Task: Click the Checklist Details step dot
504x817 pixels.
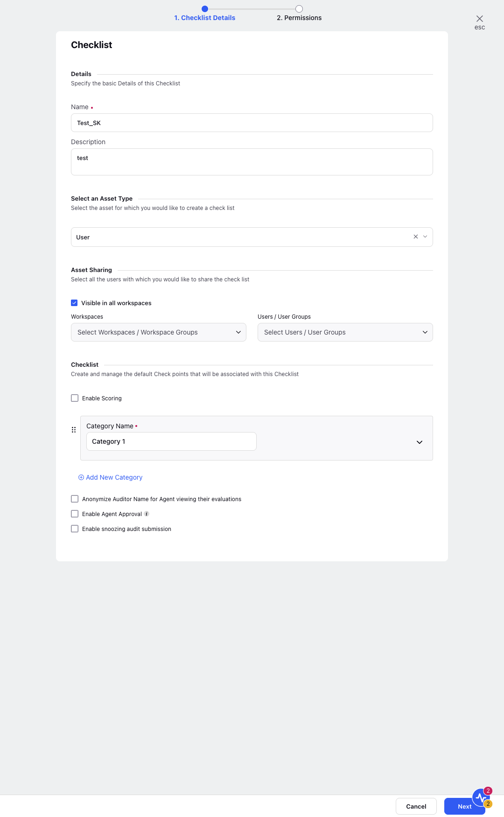Action: [205, 9]
